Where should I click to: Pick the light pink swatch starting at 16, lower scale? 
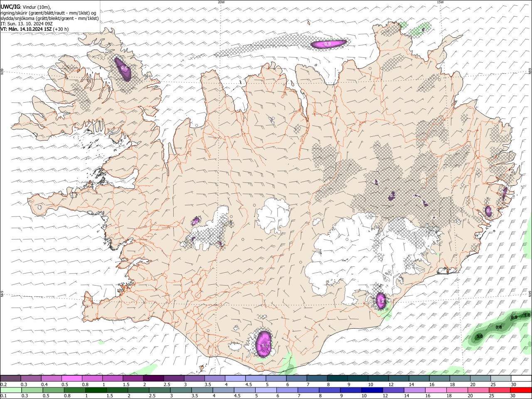tap(436, 390)
